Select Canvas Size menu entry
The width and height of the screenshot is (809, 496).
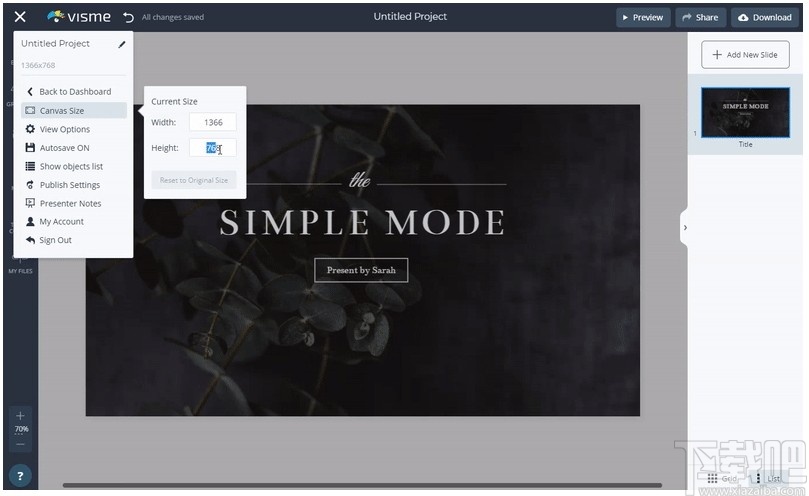pos(74,110)
